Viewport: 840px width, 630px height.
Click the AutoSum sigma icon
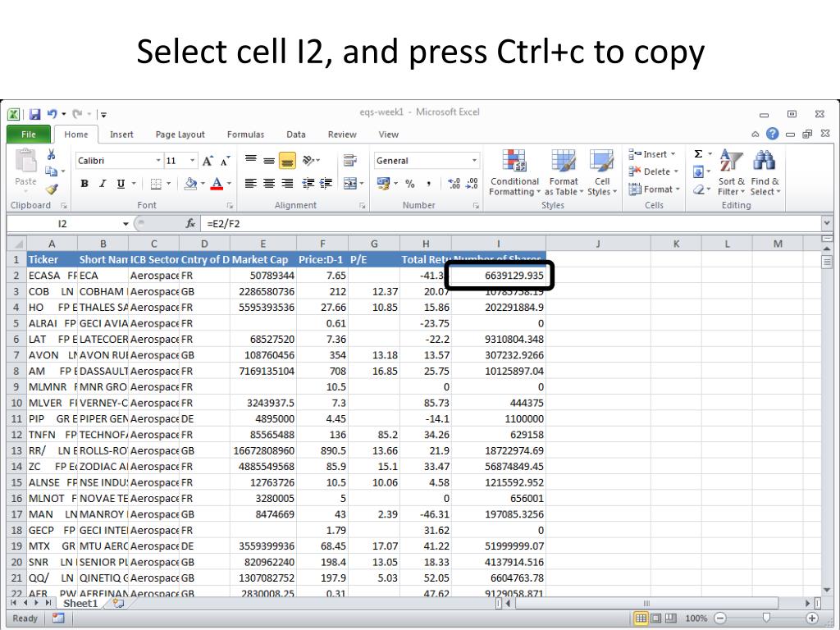click(698, 154)
